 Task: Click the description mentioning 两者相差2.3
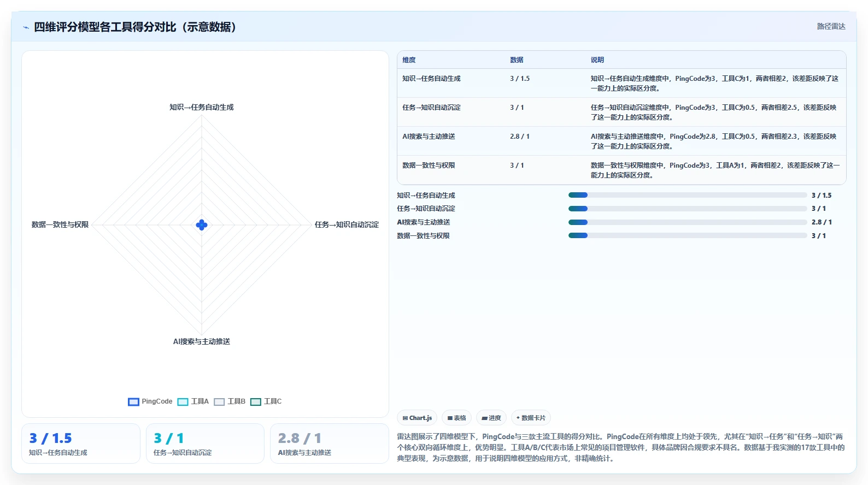(713, 141)
